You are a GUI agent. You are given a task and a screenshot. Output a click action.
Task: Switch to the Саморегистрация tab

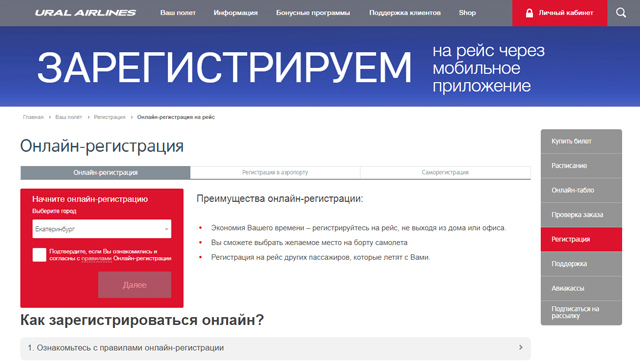coord(445,173)
